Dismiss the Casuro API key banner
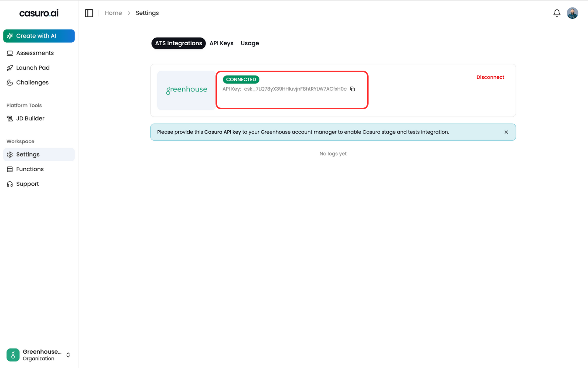 point(506,132)
